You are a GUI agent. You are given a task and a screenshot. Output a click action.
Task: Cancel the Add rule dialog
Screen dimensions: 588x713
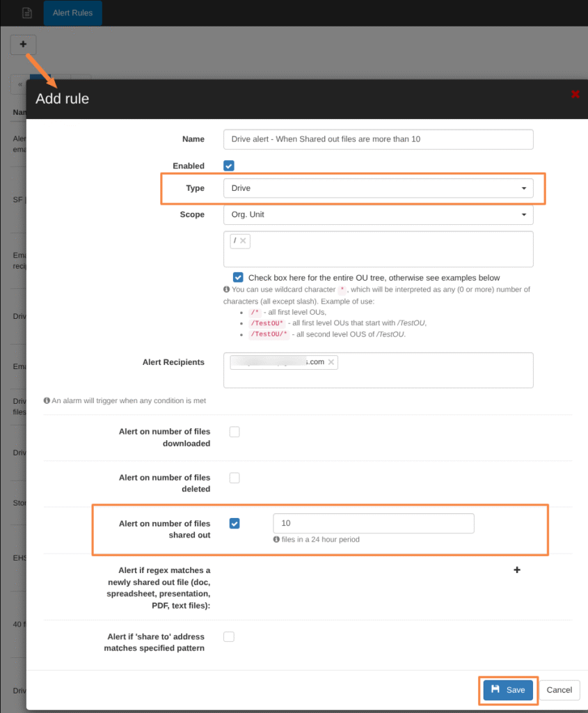(559, 690)
